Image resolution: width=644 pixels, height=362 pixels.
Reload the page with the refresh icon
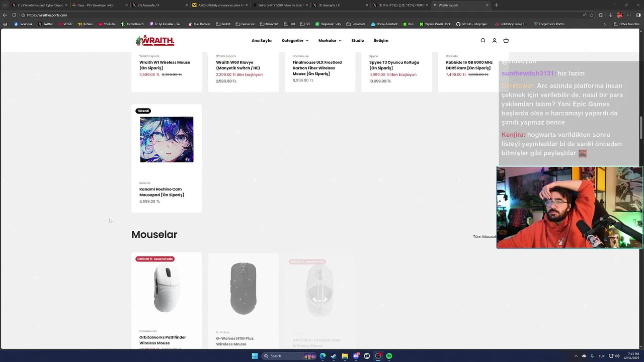point(14,15)
